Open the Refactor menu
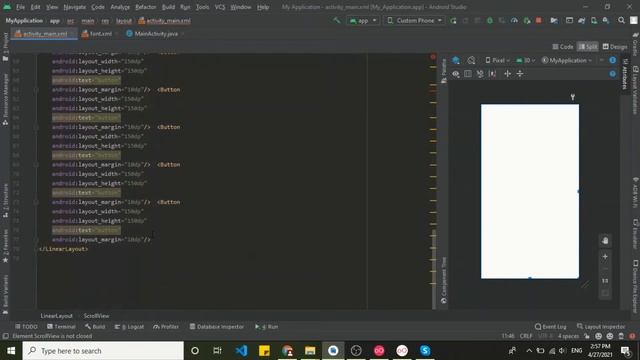Viewport: 640px width, 360px height. 146,7
